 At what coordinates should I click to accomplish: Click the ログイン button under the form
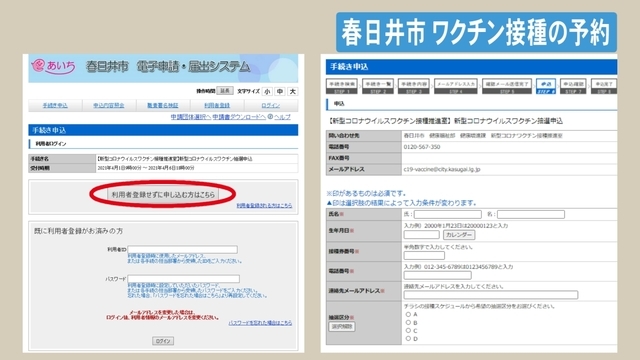click(163, 341)
